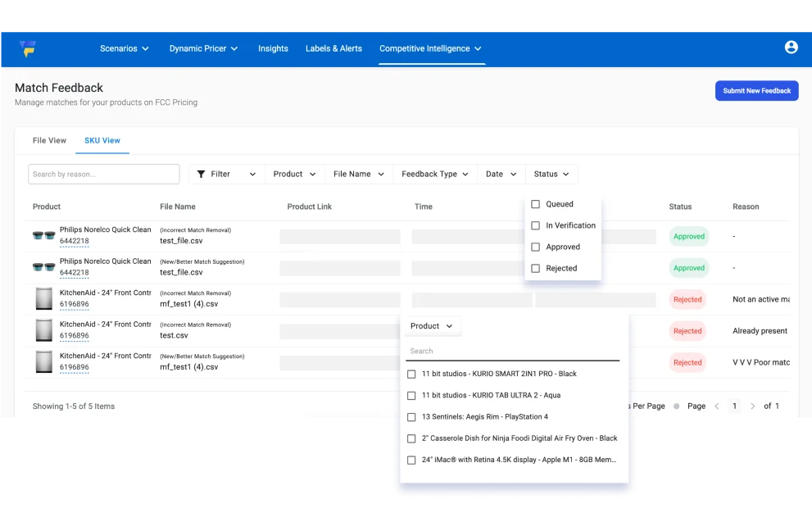Click the FCC Pricing logo icon

pyautogui.click(x=28, y=48)
